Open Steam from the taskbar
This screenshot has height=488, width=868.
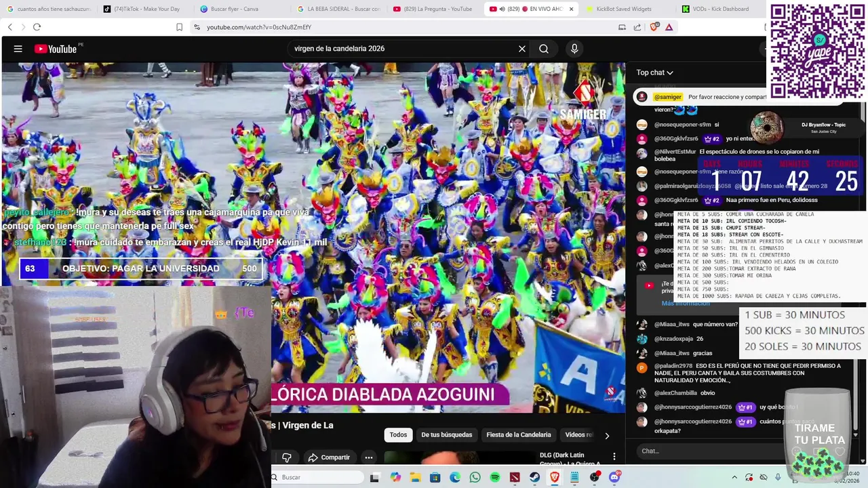[x=534, y=477]
